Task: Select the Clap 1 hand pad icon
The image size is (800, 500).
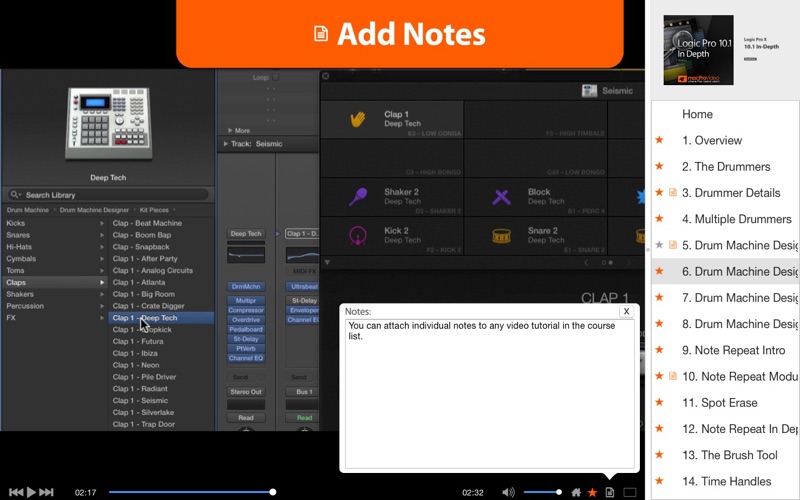Action: pyautogui.click(x=358, y=119)
